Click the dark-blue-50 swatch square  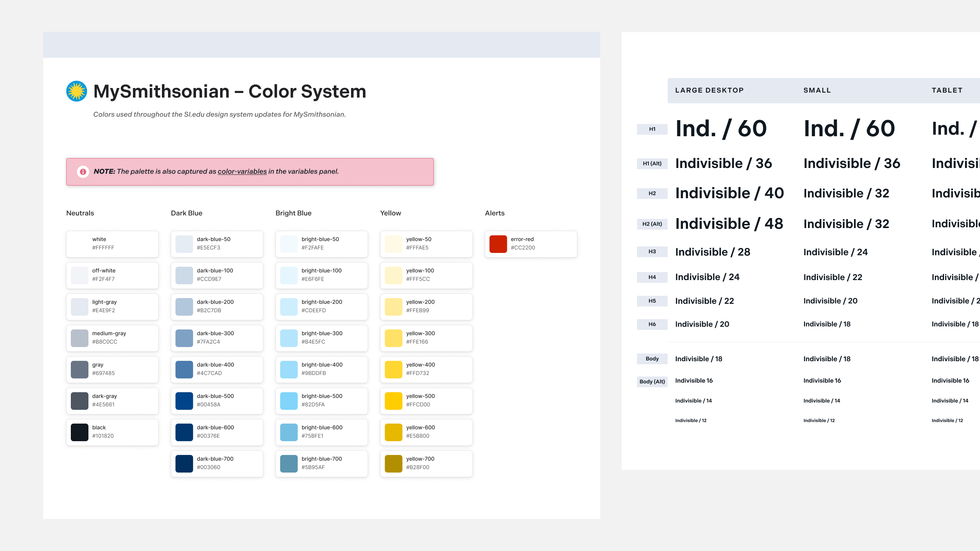(x=184, y=244)
